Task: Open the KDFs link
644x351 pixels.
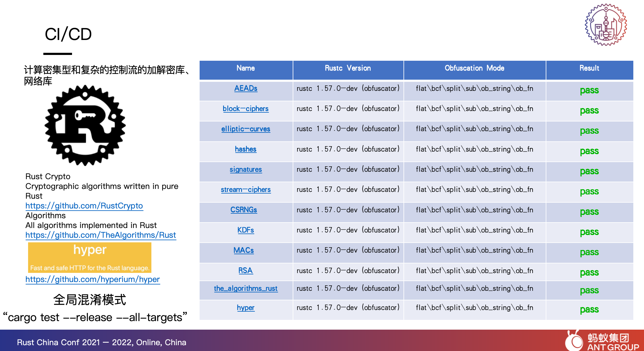Action: [246, 230]
